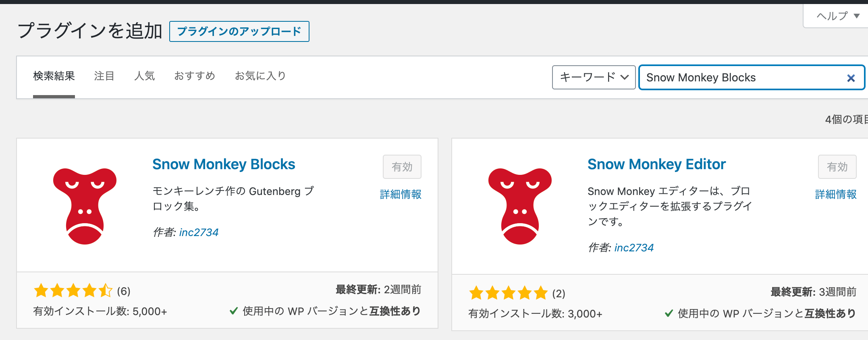Open author inc2734 link under Snow Monkey Editor
Image resolution: width=868 pixels, height=340 pixels.
pyautogui.click(x=634, y=248)
